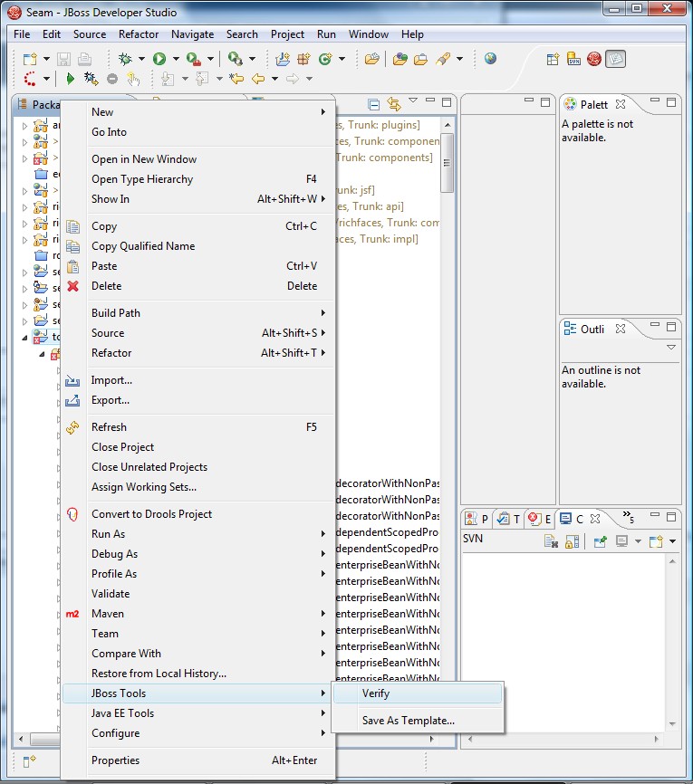Image resolution: width=693 pixels, height=784 pixels.
Task: Toggle Link with Editor in Package Explorer
Action: [x=394, y=104]
